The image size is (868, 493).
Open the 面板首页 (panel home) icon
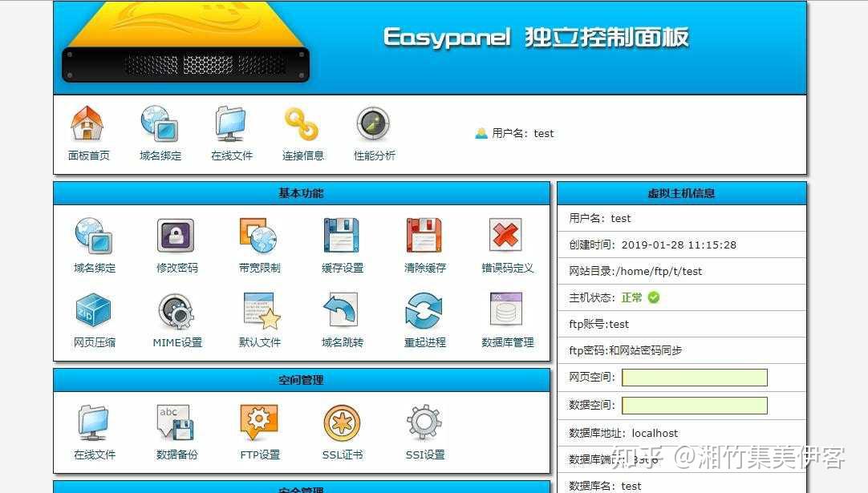87,133
